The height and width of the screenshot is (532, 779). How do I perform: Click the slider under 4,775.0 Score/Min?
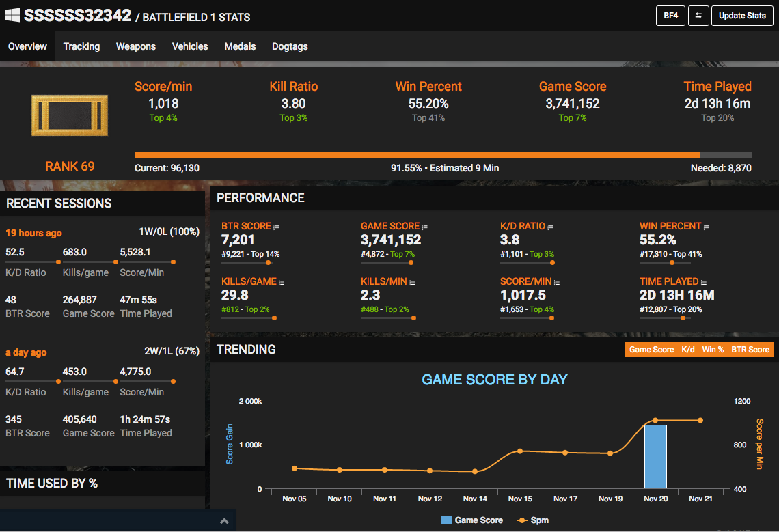[148, 382]
